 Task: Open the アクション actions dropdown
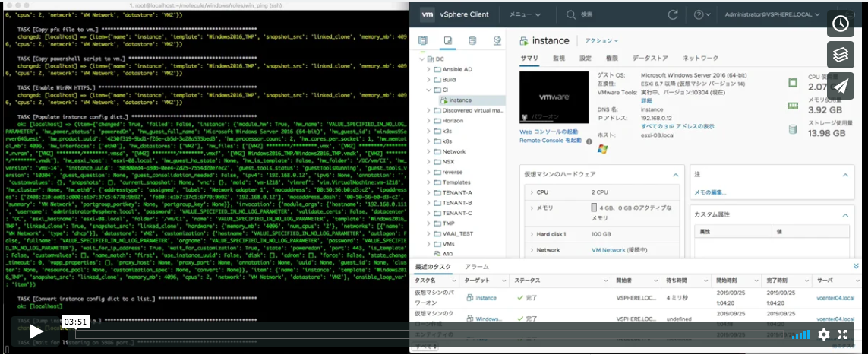pos(601,41)
